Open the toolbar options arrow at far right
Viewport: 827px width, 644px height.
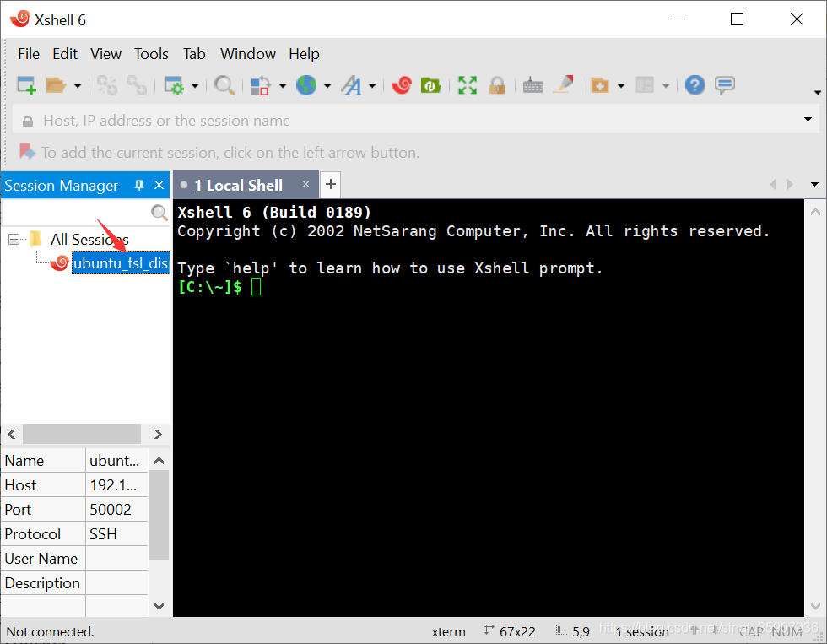point(818,93)
